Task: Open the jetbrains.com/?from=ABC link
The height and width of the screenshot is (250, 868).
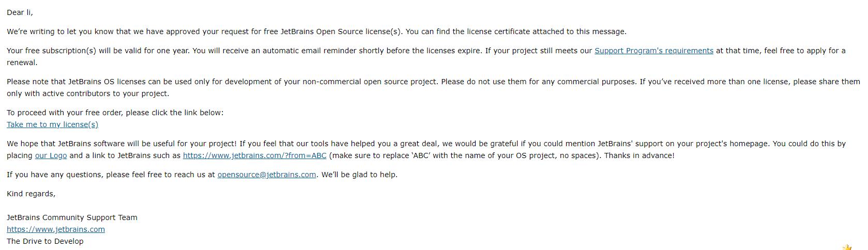Action: [254, 155]
